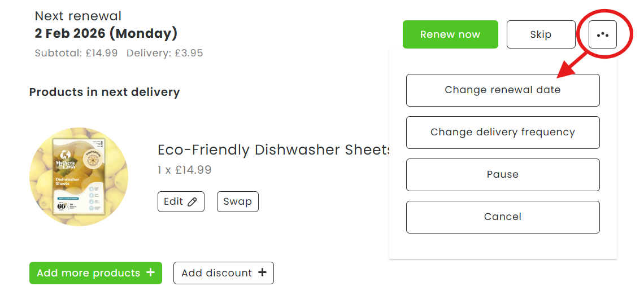Pause the subscription from the menu

click(502, 174)
